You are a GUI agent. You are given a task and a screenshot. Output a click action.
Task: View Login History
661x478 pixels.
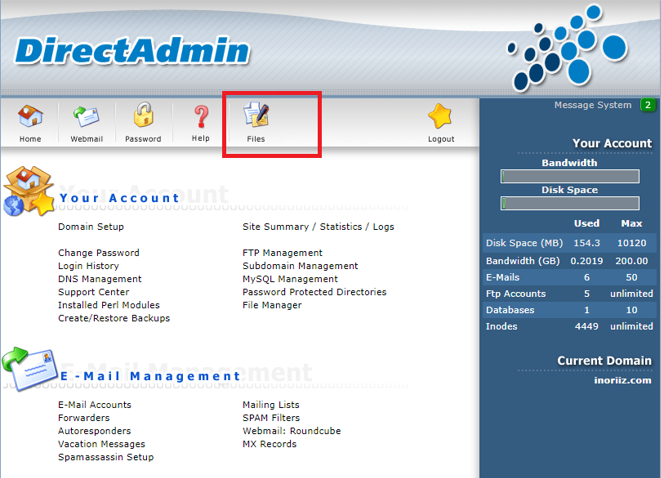(x=89, y=266)
